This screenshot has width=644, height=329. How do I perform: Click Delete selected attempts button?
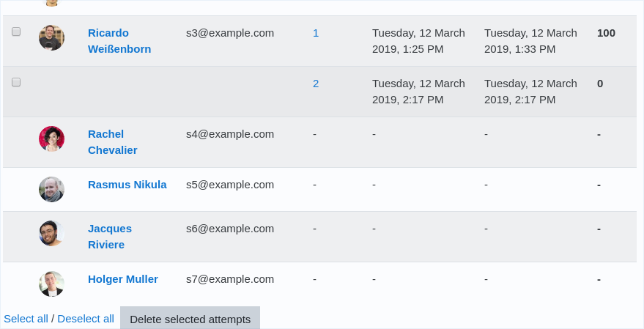coord(190,318)
